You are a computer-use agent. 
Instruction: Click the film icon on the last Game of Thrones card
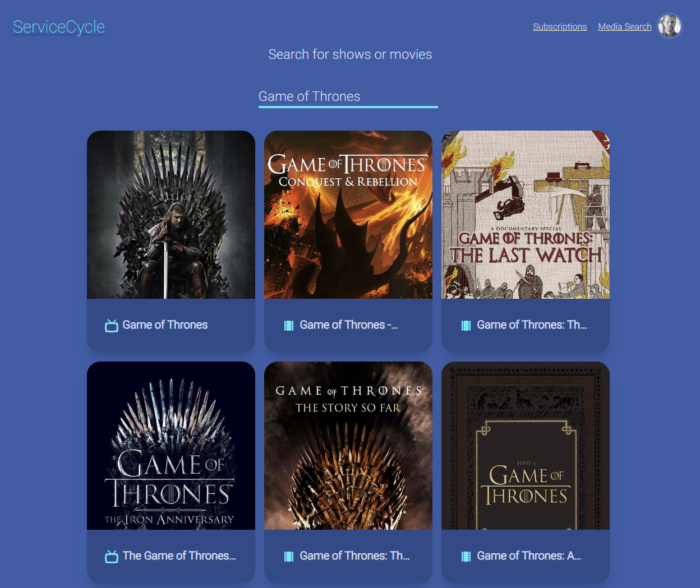(x=466, y=557)
